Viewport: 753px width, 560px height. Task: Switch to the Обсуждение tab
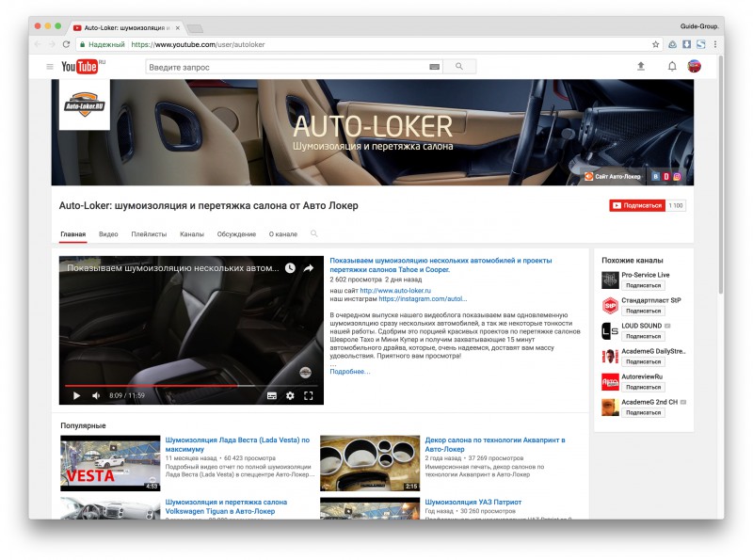pyautogui.click(x=236, y=234)
